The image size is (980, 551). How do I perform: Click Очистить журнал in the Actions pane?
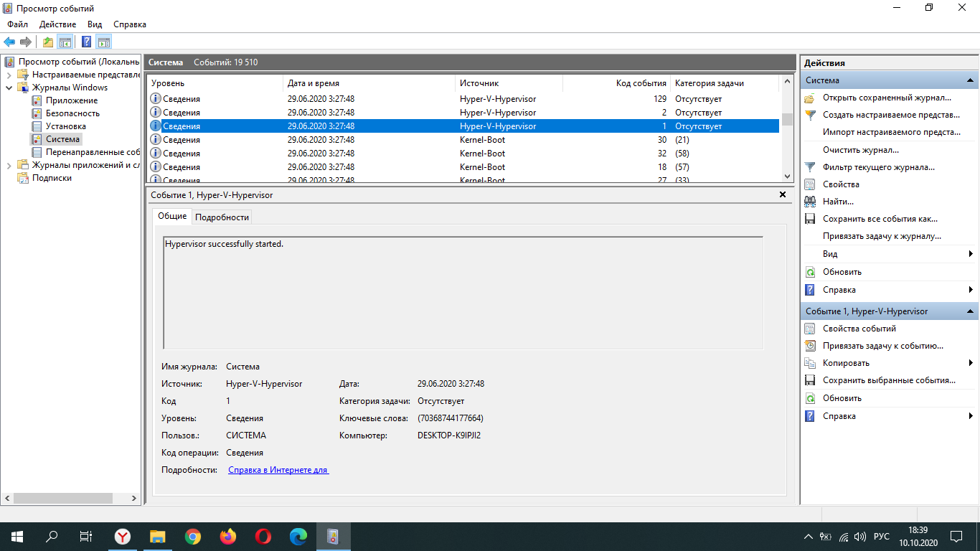click(x=861, y=150)
